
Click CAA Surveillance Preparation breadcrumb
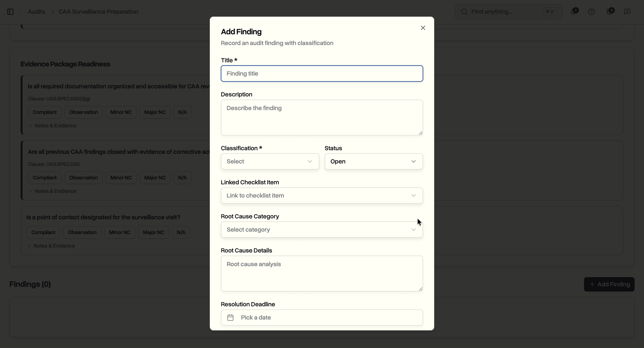pyautogui.click(x=98, y=11)
